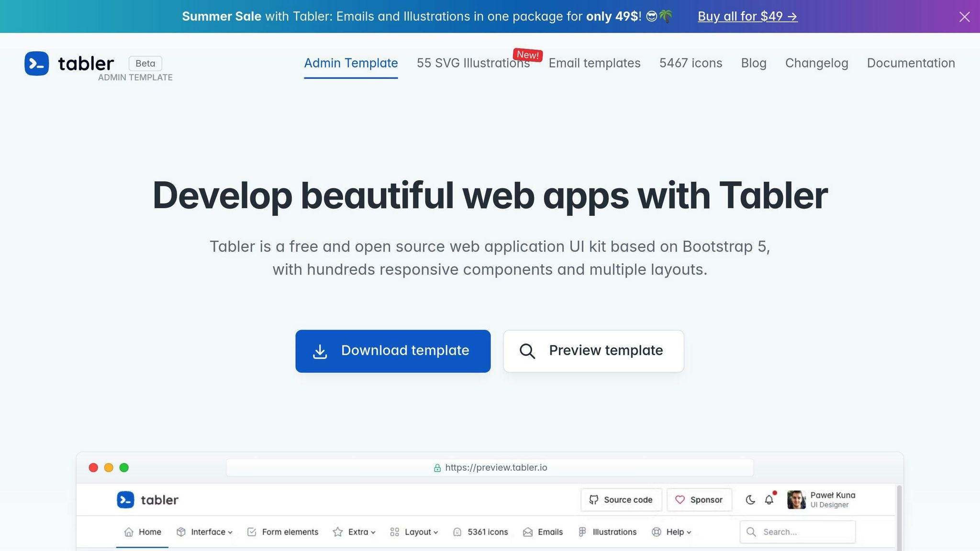Toggle dark mode with the moon icon
980x551 pixels.
(750, 499)
